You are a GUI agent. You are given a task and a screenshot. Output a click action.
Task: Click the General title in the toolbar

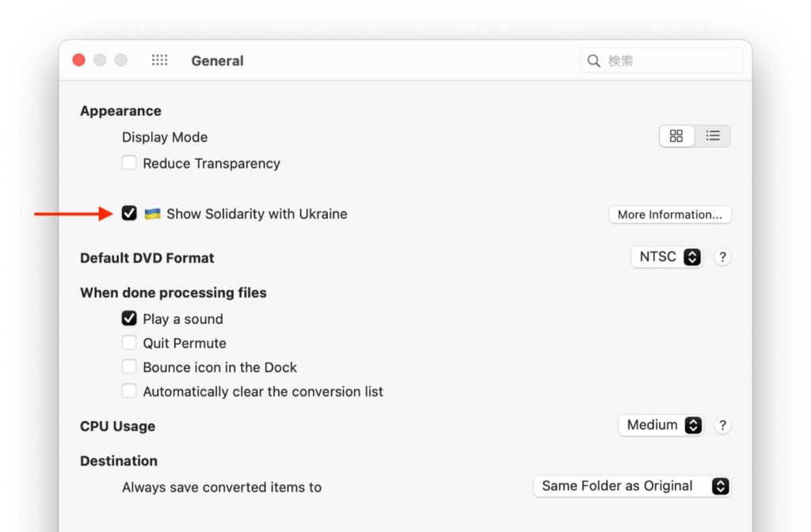pyautogui.click(x=217, y=60)
